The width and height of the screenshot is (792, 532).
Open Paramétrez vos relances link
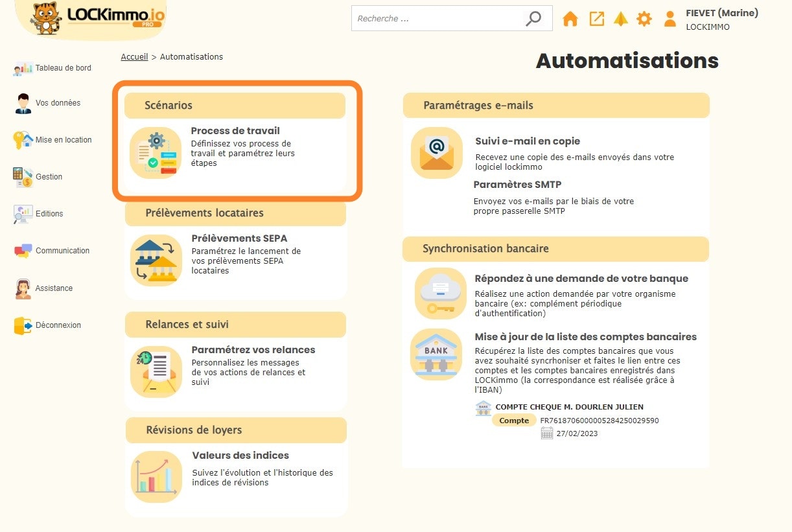[253, 350]
